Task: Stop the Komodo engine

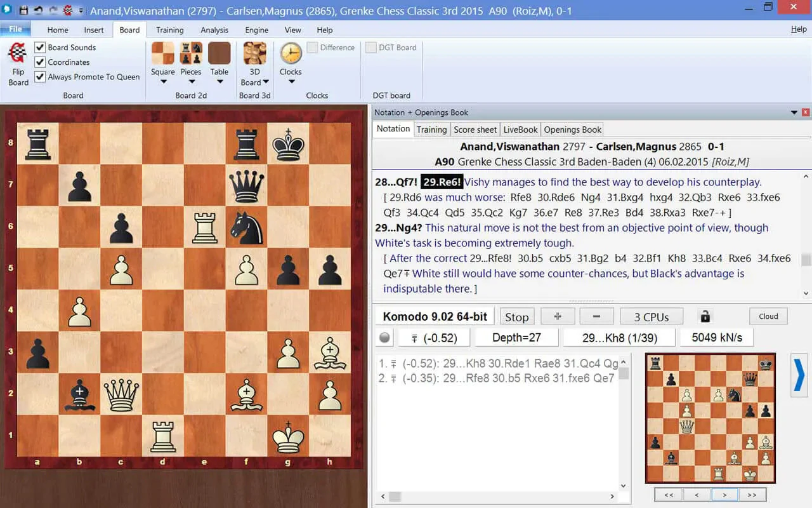Action: [x=517, y=317]
